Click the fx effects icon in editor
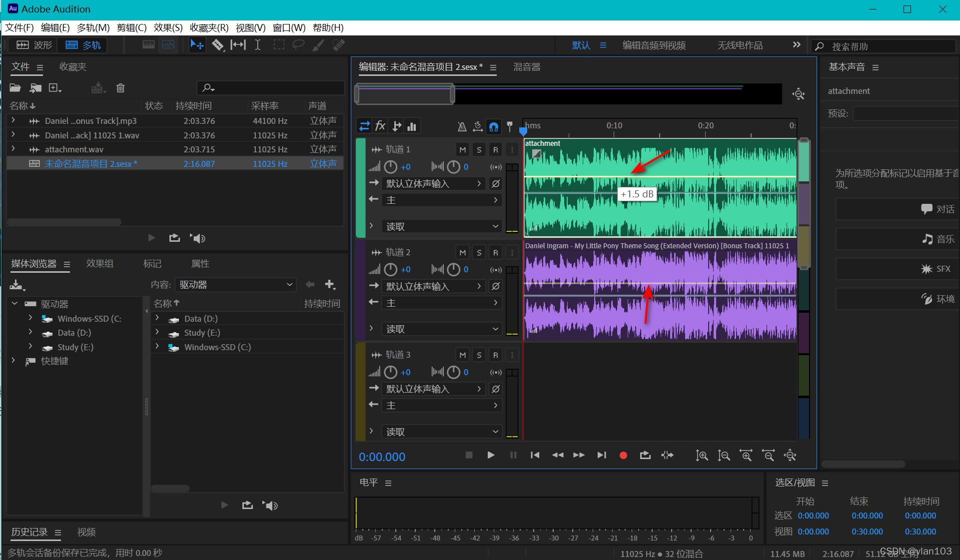This screenshot has width=960, height=560. click(380, 126)
